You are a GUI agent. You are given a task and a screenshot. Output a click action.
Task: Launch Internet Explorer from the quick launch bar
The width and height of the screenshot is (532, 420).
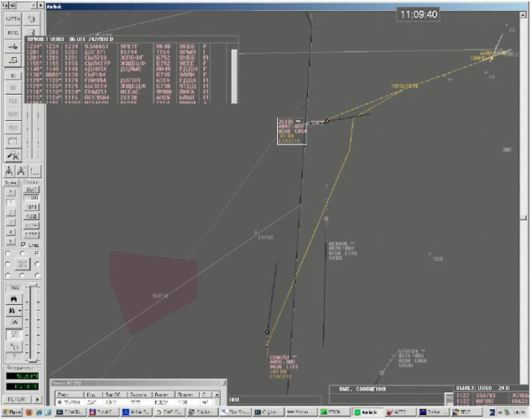[x=39, y=412]
